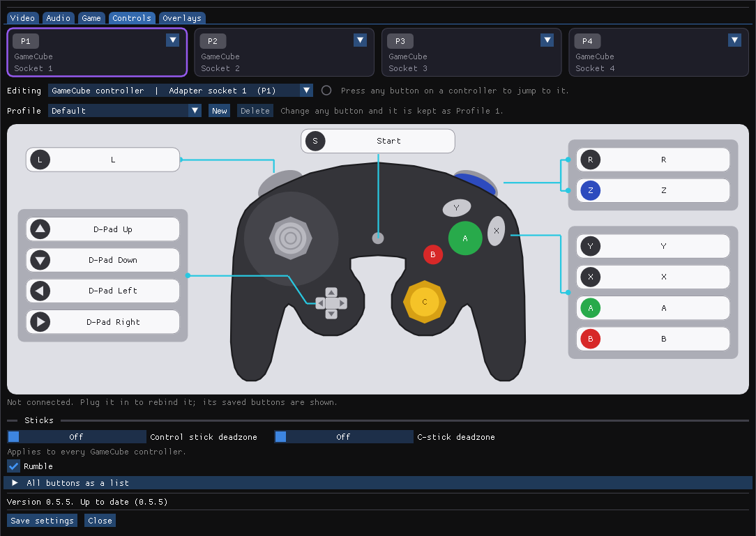Click the "Version 0.5.5. Up to date" text
The height and width of the screenshot is (536, 756).
point(87,502)
